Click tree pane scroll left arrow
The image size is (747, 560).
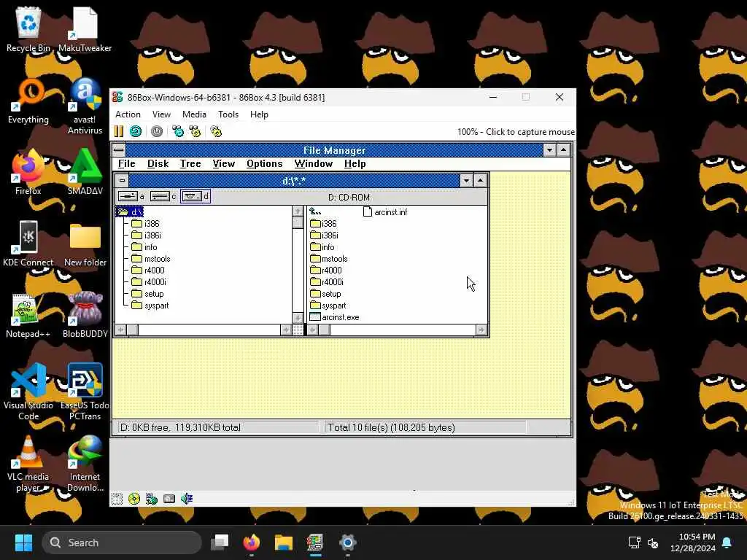pos(121,330)
